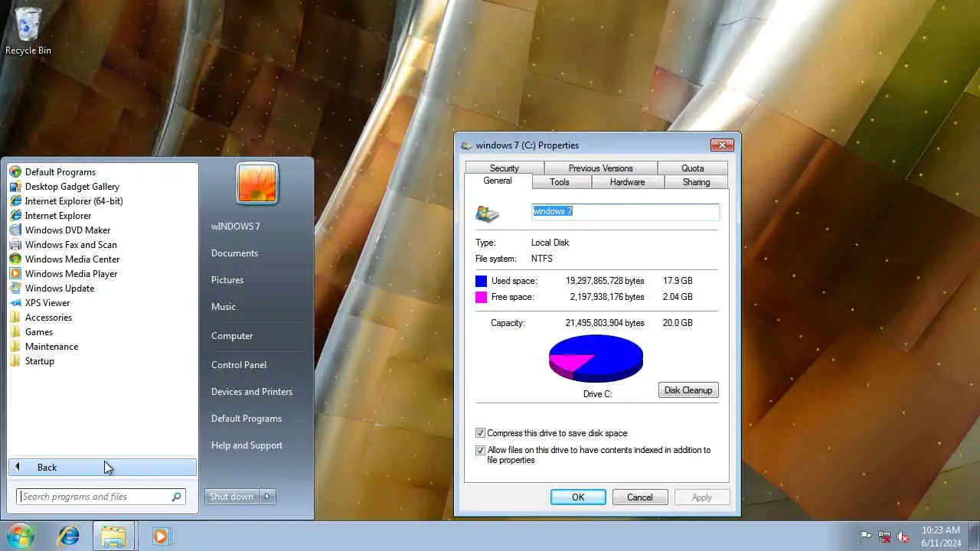Click the Show desktop strip beside the taskbar clock

click(x=974, y=536)
